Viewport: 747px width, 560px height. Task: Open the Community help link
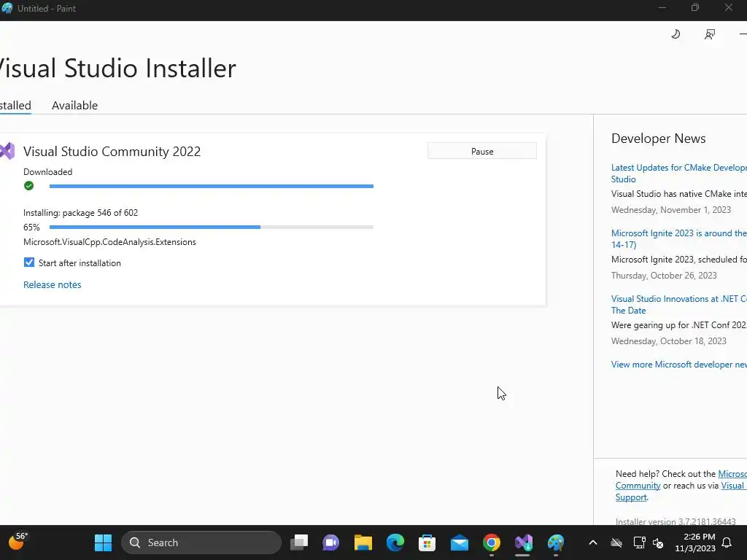pos(638,485)
